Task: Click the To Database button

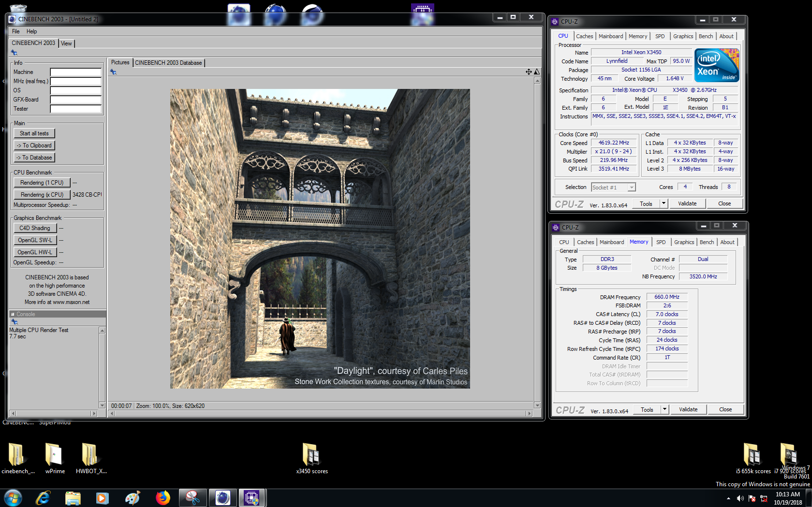Action: tap(34, 158)
